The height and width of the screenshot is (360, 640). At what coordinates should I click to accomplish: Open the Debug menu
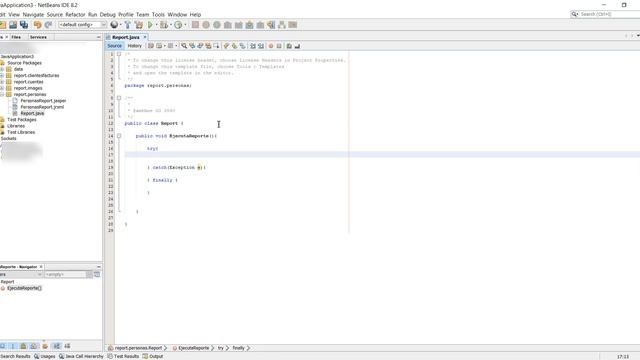[x=108, y=14]
